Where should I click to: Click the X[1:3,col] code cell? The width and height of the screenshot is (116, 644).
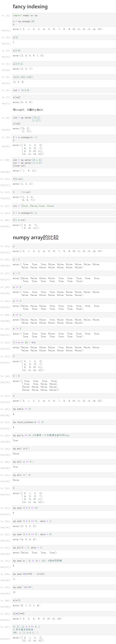[x=64, y=220]
